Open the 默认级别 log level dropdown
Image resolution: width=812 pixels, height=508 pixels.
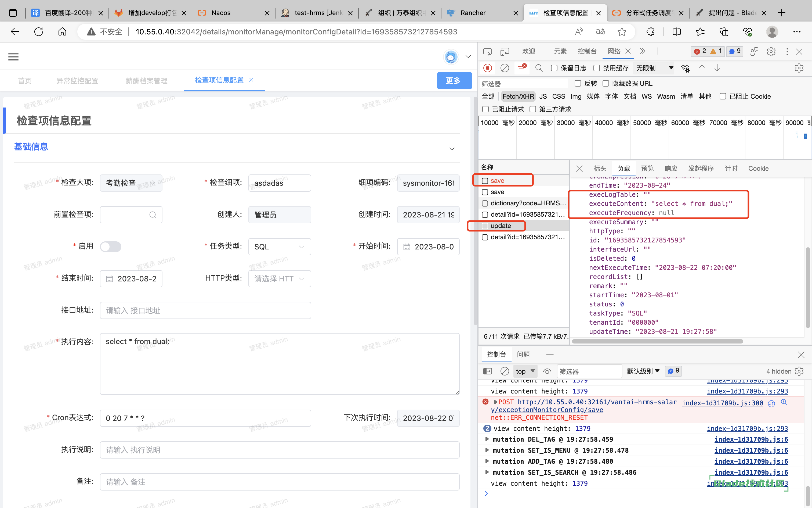pos(643,371)
